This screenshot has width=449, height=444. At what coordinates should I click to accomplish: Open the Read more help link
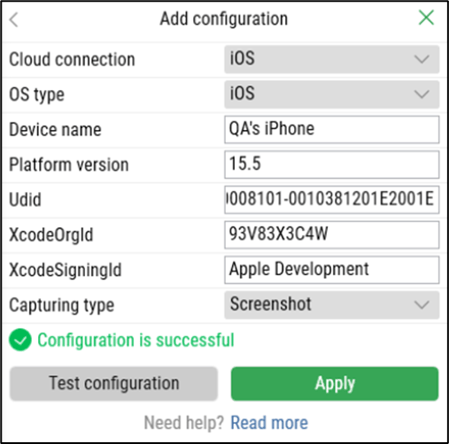click(x=269, y=423)
